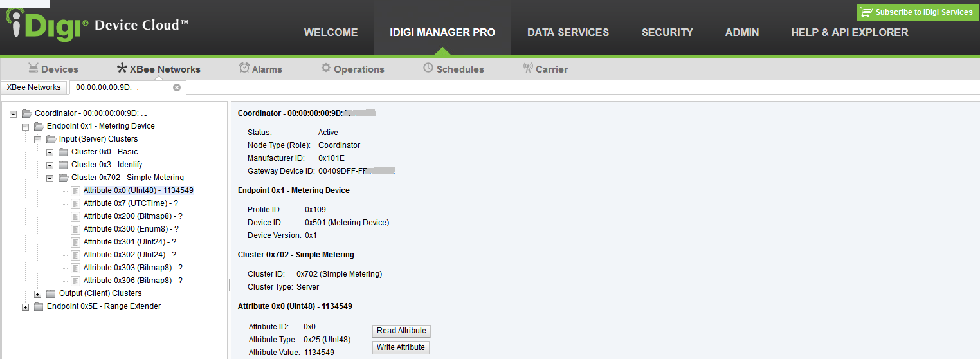Viewport: 980px width, 359px height.
Task: Expand Cluster 0x0 - Basic node
Action: pos(50,152)
